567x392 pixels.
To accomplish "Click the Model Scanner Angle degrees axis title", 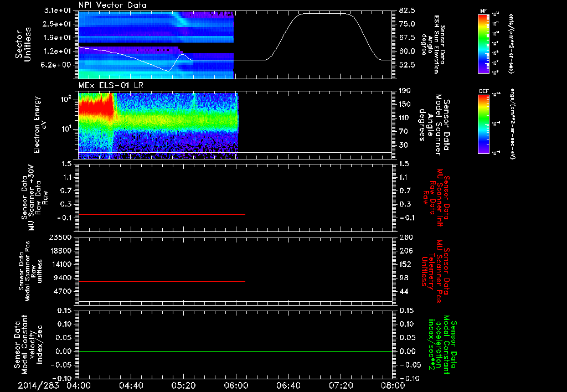I will (x=434, y=125).
